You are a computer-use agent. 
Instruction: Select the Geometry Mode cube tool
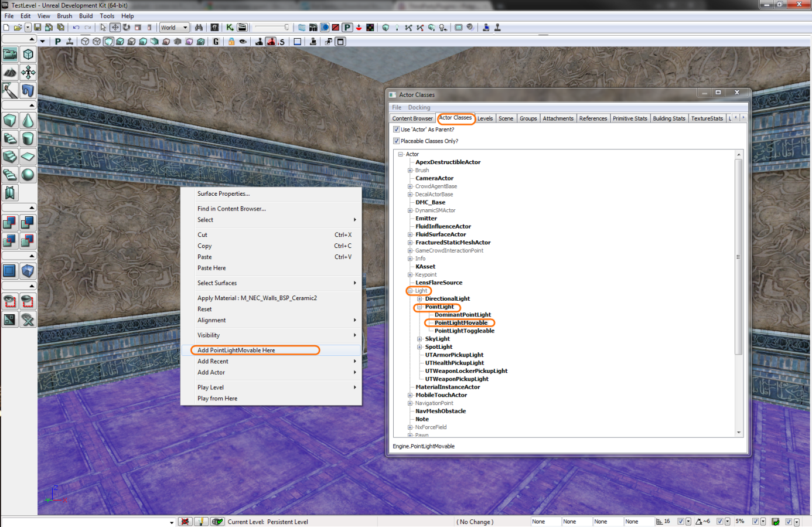(28, 55)
